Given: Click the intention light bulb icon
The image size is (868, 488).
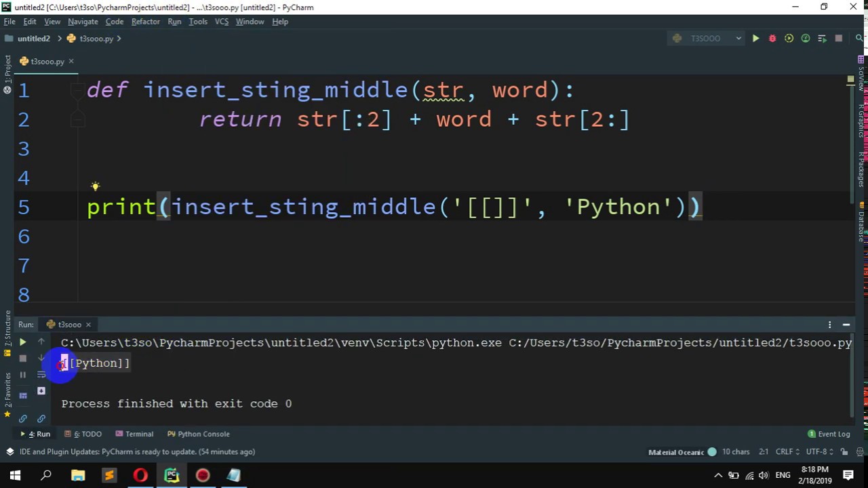Looking at the screenshot, I should (x=95, y=186).
